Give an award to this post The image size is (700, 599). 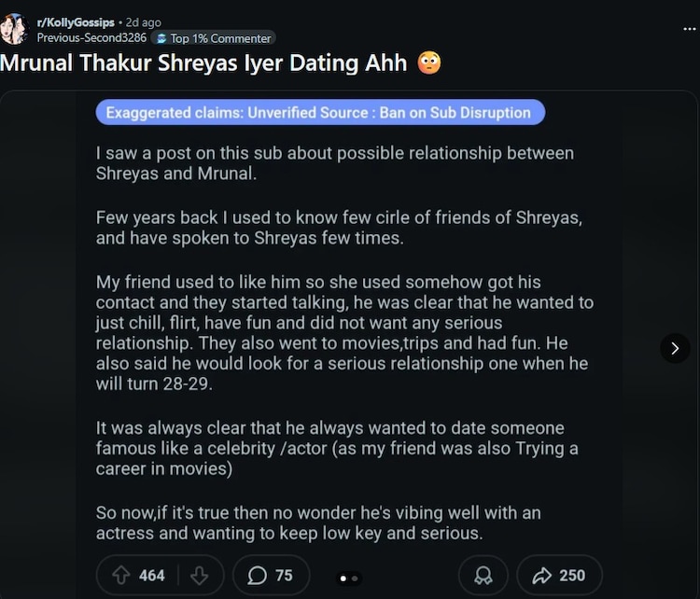coord(483,576)
